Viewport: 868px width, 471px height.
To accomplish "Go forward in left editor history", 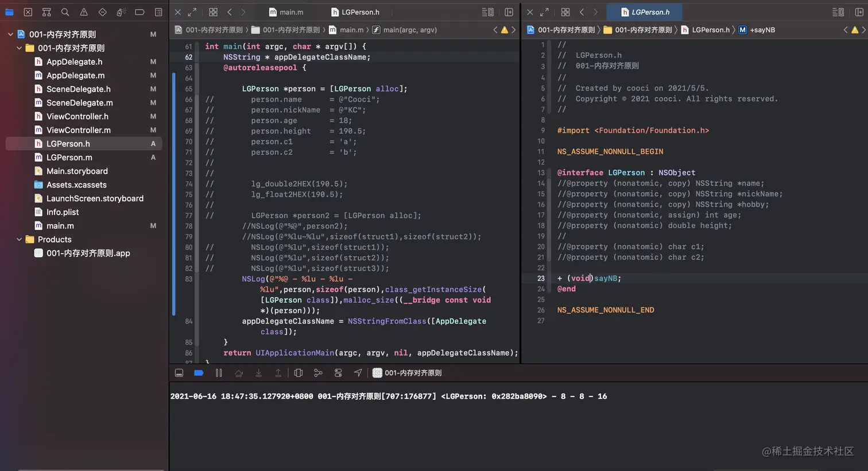I will click(243, 12).
